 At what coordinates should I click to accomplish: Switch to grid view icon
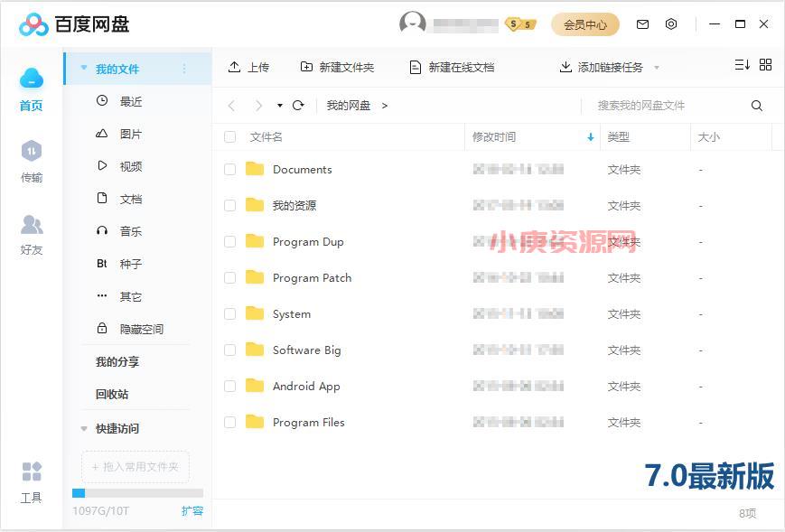765,65
